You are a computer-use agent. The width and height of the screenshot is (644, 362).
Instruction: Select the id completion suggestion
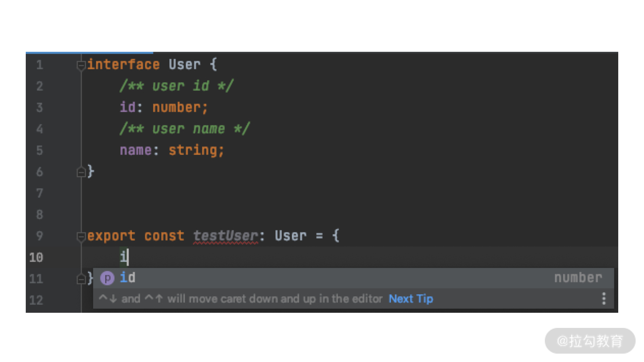coord(353,278)
